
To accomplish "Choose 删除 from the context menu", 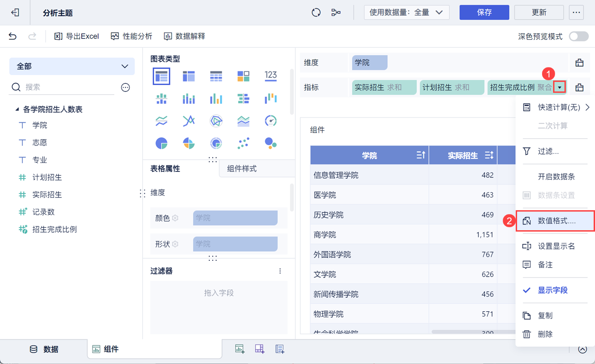I will click(555, 334).
